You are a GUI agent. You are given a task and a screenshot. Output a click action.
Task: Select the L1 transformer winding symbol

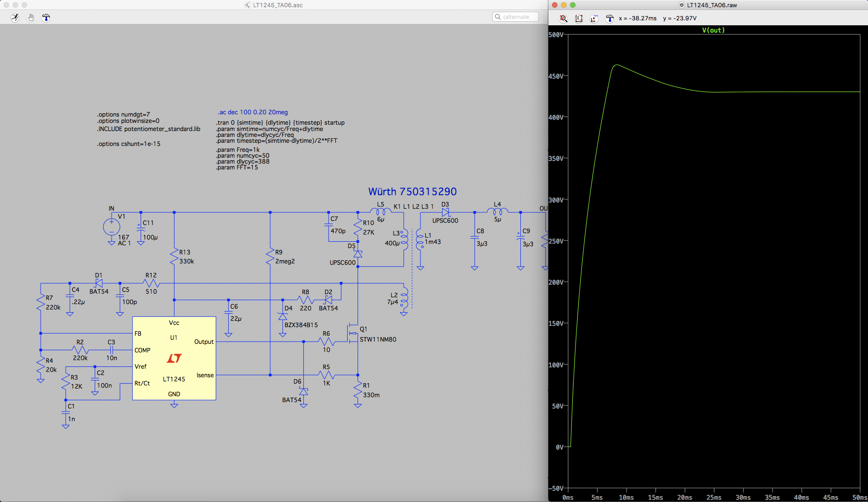pos(420,239)
